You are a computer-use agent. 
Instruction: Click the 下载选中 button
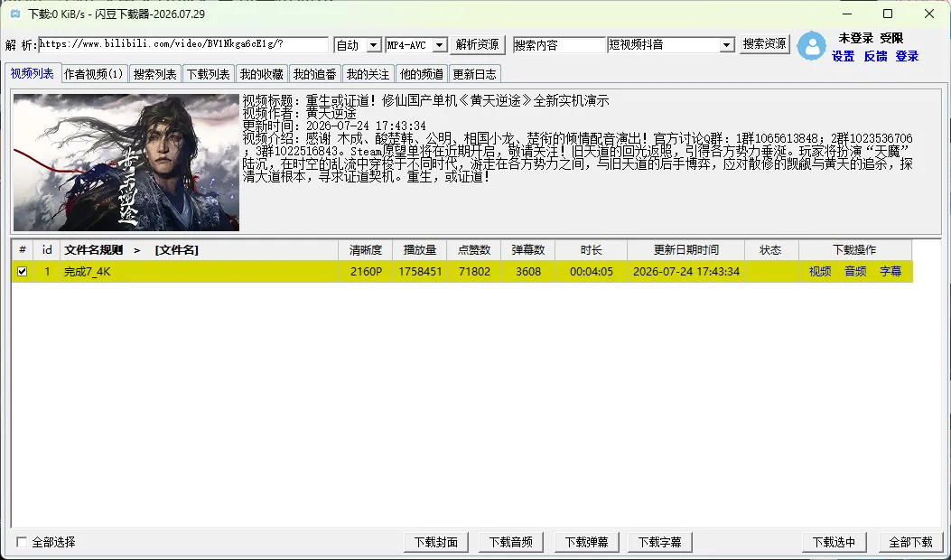[x=834, y=542]
